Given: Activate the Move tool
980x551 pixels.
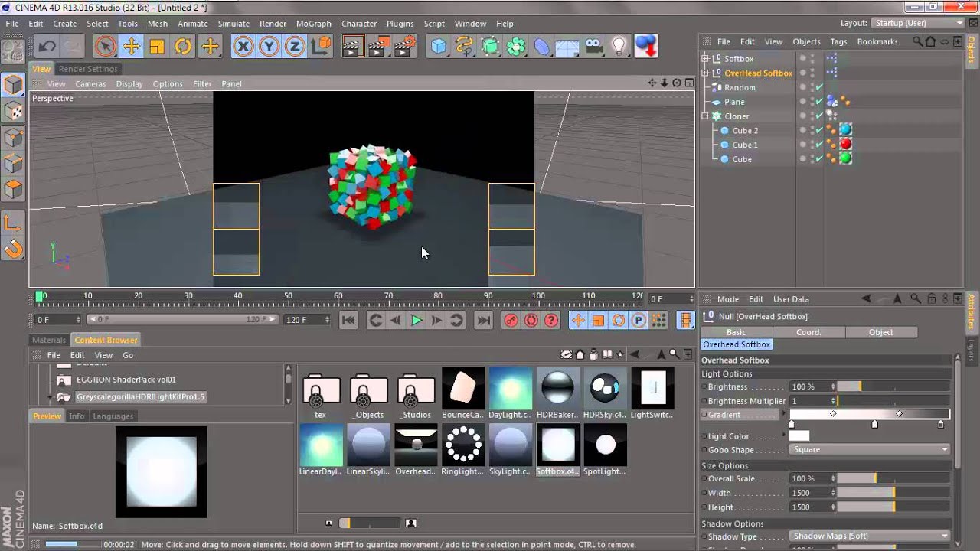Looking at the screenshot, I should pos(131,47).
